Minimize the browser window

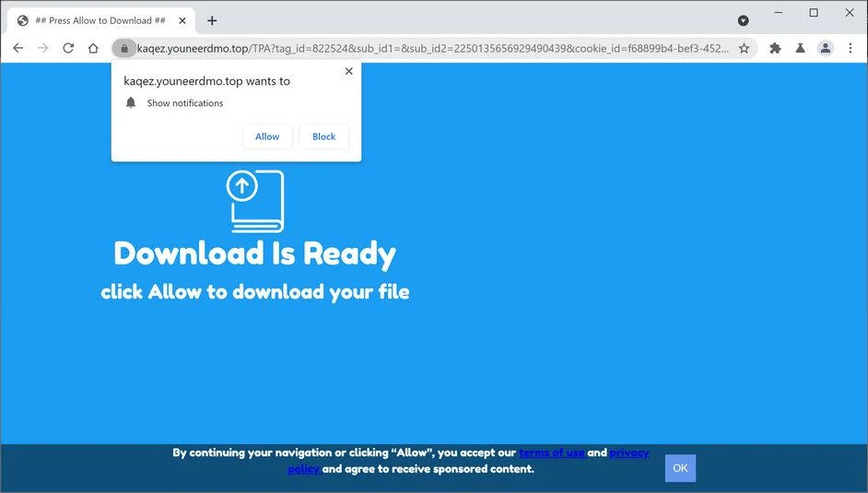tap(779, 12)
